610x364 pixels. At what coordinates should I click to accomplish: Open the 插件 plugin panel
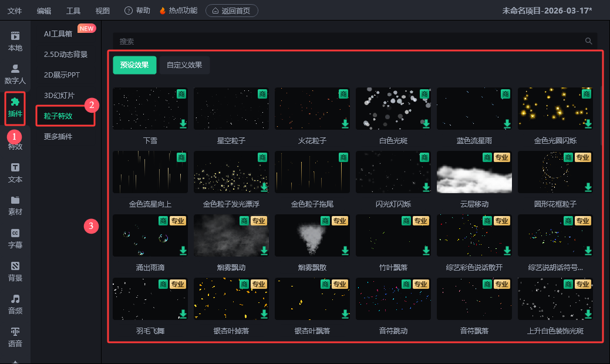[15, 108]
